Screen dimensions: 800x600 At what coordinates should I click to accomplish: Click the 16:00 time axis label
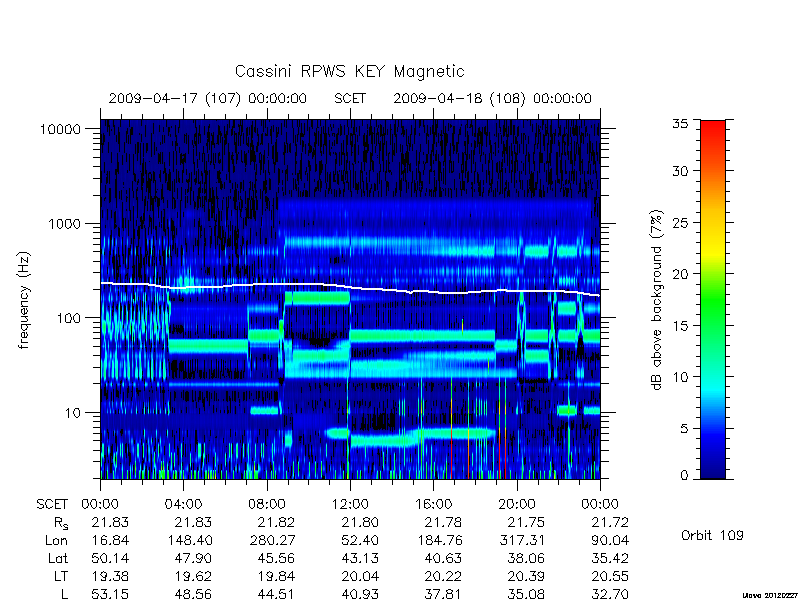pyautogui.click(x=434, y=505)
